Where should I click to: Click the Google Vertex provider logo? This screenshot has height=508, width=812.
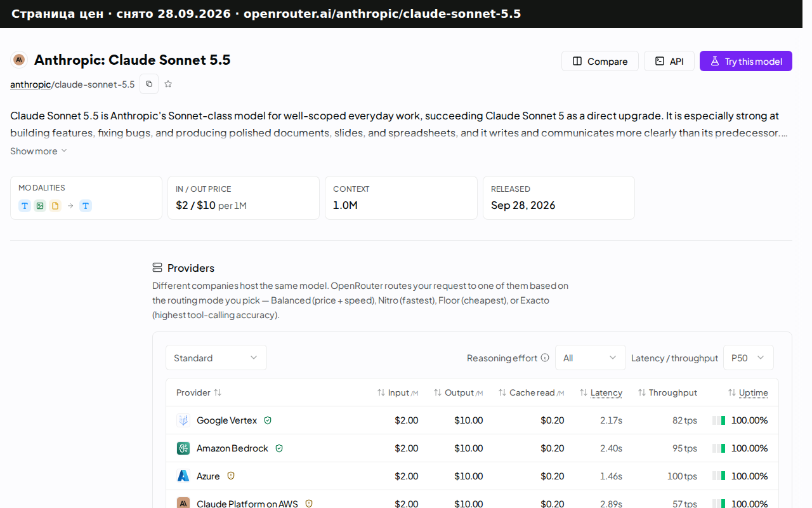tap(183, 420)
